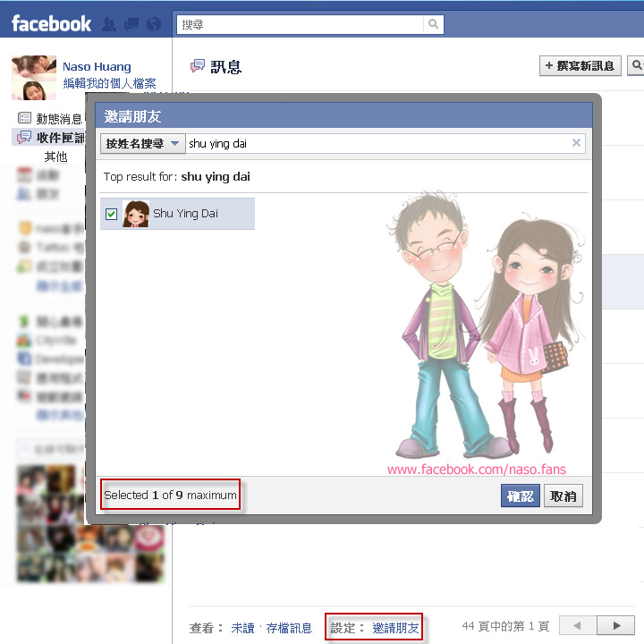The width and height of the screenshot is (644, 644).
Task: Go to next messages page arrow
Action: point(615,625)
